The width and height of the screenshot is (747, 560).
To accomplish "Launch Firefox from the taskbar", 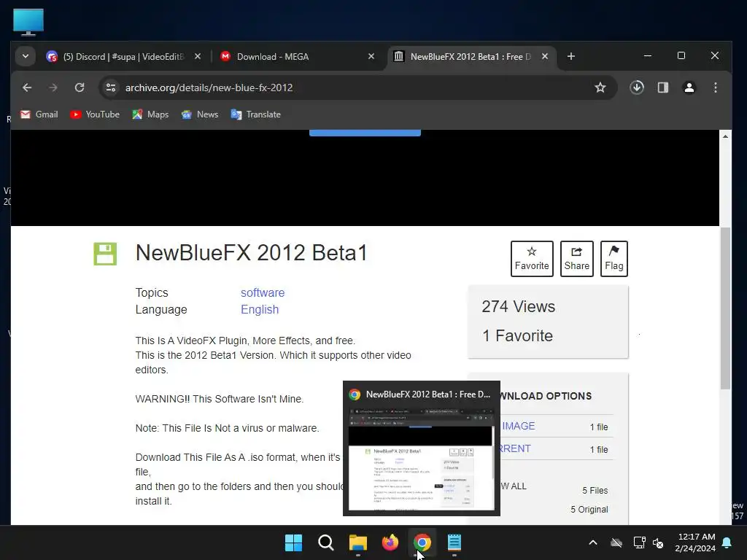I will coord(390,542).
